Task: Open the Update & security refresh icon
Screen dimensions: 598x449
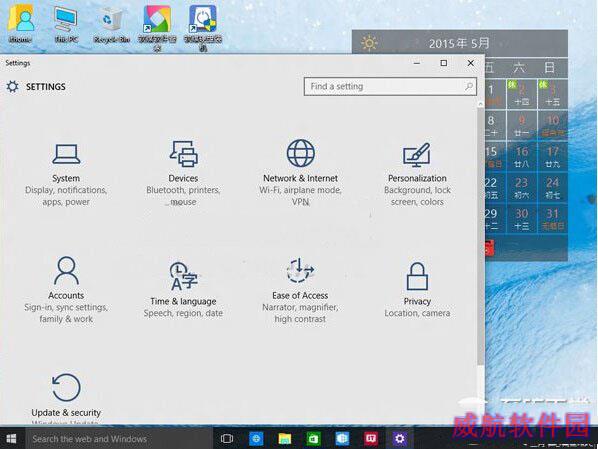Action: pos(66,388)
